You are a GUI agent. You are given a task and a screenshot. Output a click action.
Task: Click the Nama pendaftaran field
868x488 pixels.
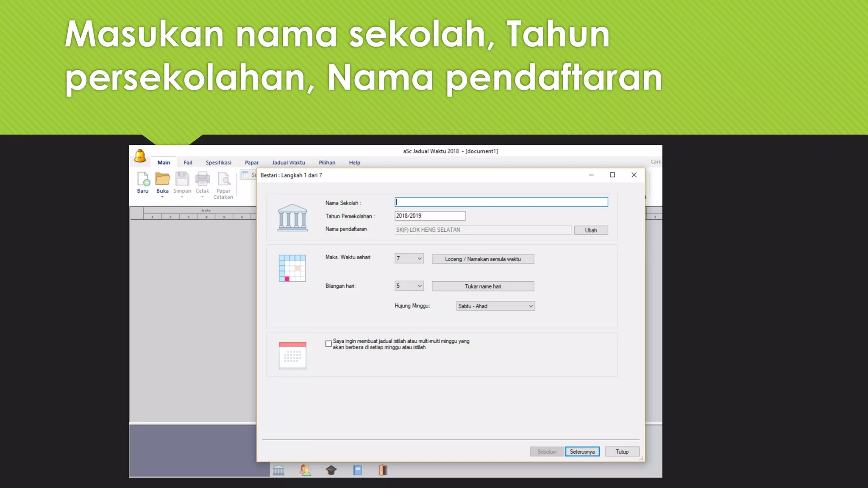tap(483, 230)
